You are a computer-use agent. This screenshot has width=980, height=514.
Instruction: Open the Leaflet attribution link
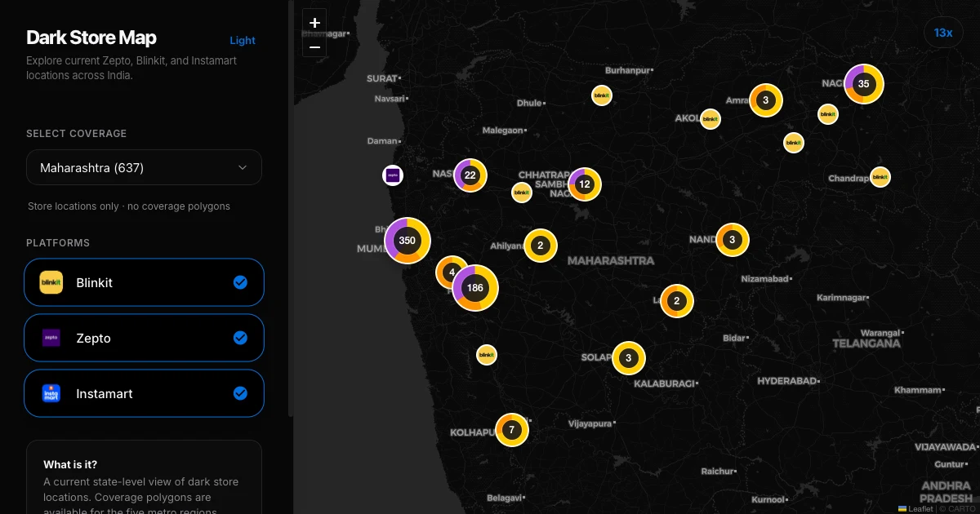(915, 508)
